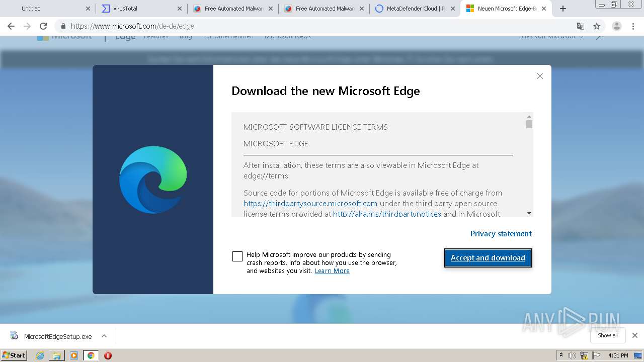Close the Download Microsoft Edge dialog with the X
This screenshot has height=362, width=644.
(540, 76)
